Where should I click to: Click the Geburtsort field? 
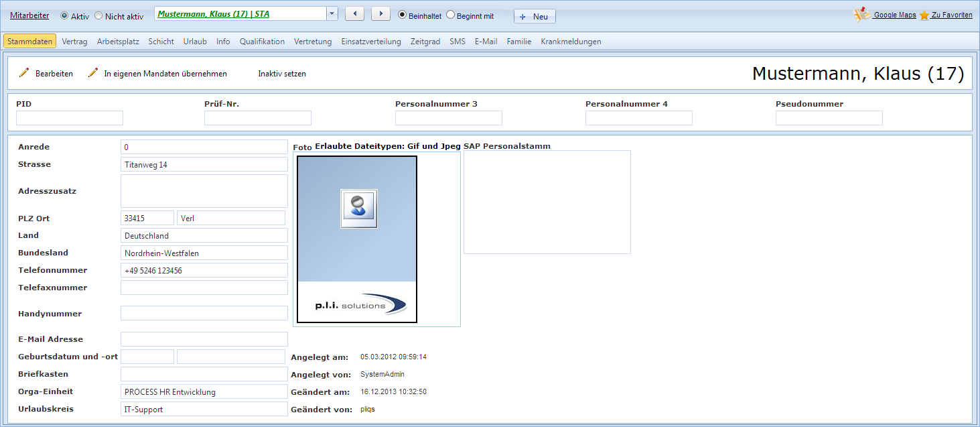point(231,357)
